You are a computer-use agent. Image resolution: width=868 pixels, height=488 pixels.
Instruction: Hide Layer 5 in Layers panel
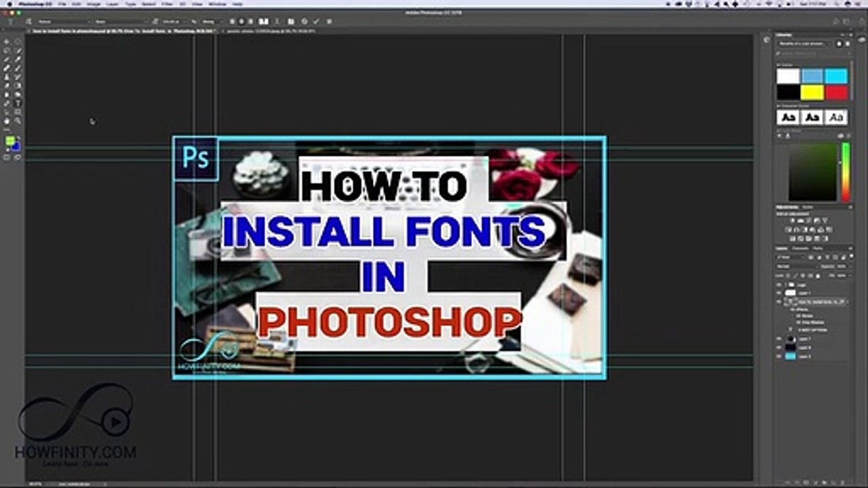click(780, 356)
